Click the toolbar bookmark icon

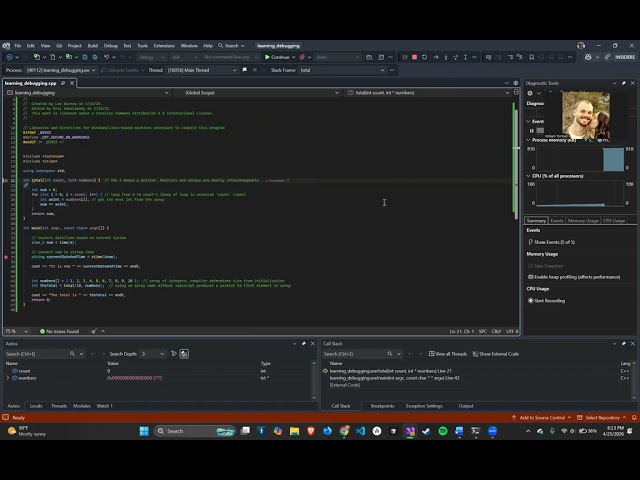531,57
